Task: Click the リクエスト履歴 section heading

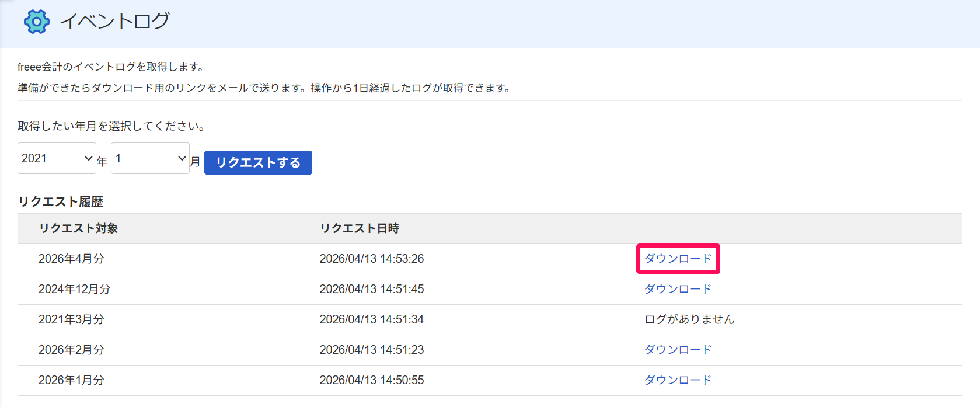Action: click(61, 201)
